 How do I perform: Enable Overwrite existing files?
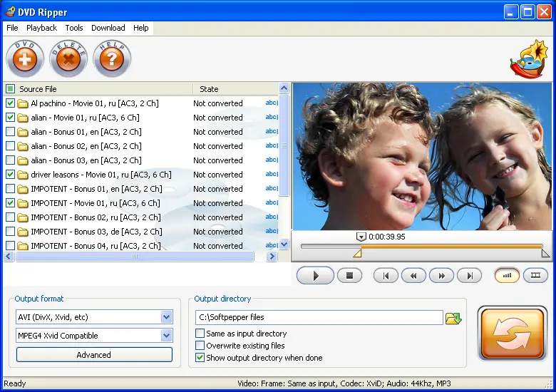point(200,346)
